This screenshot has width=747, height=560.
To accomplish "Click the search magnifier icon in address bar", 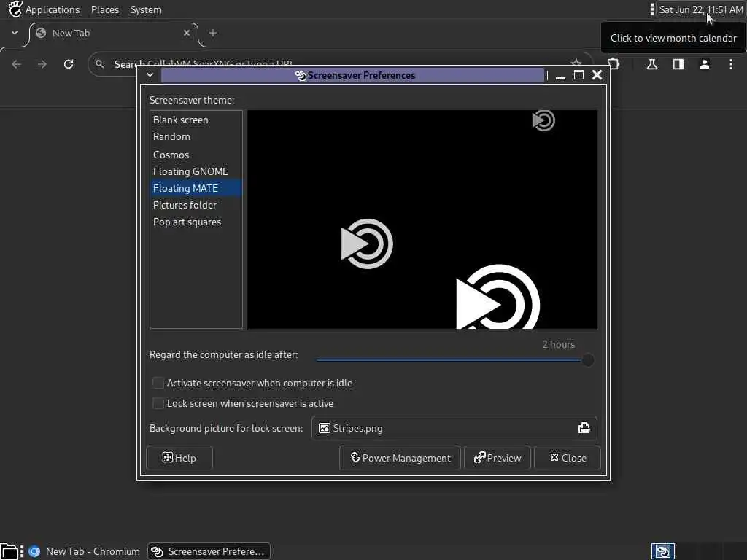I will (x=99, y=64).
